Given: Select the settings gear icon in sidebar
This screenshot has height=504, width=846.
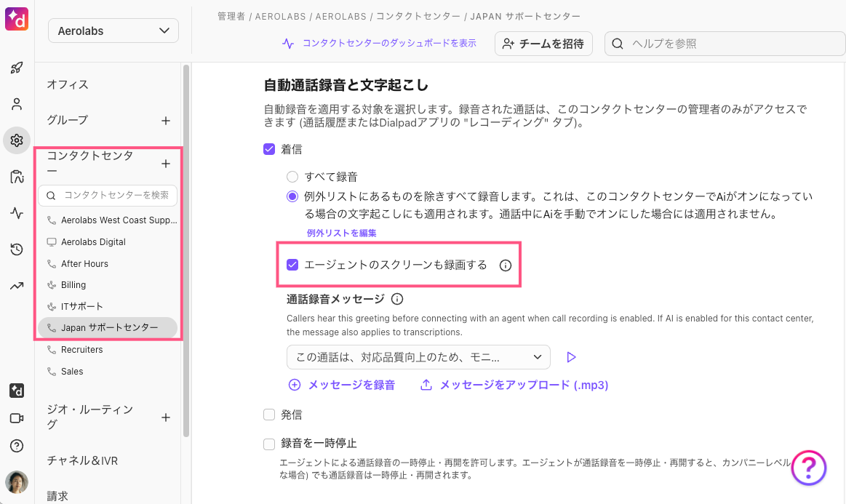Looking at the screenshot, I should coord(17,140).
